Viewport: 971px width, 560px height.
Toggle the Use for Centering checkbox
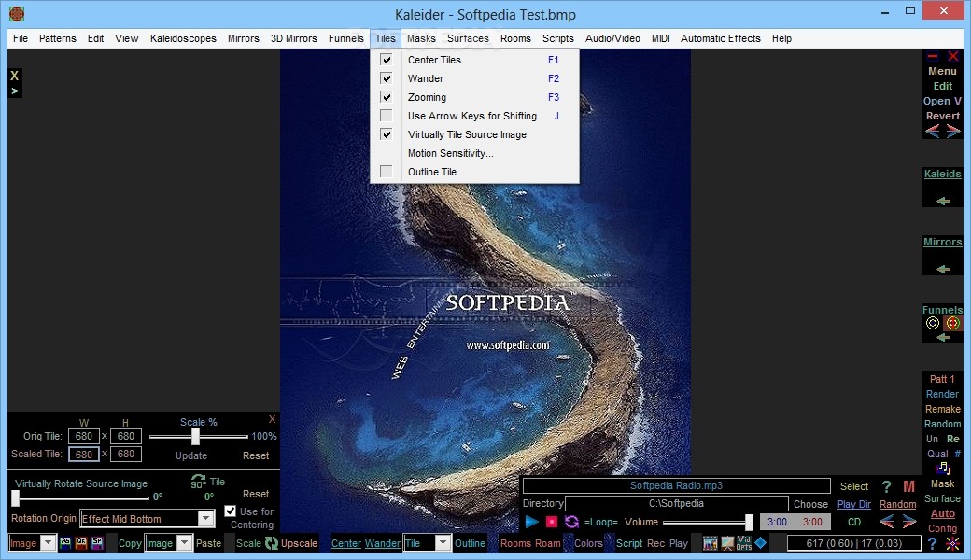point(230,511)
